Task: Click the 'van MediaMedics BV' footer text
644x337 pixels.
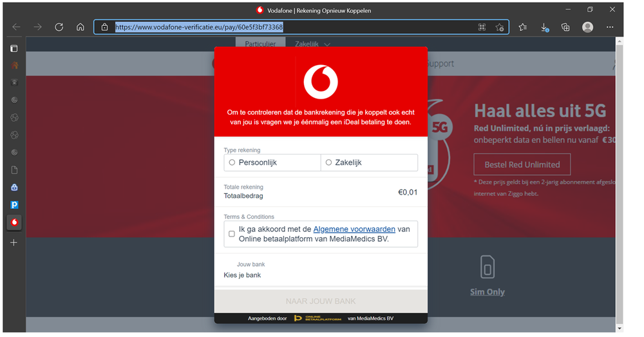Action: [x=370, y=318]
